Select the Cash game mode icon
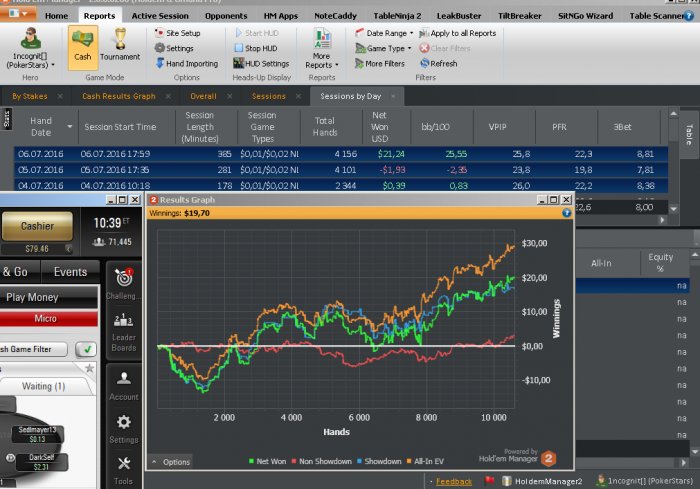The image size is (700, 489). [83, 47]
